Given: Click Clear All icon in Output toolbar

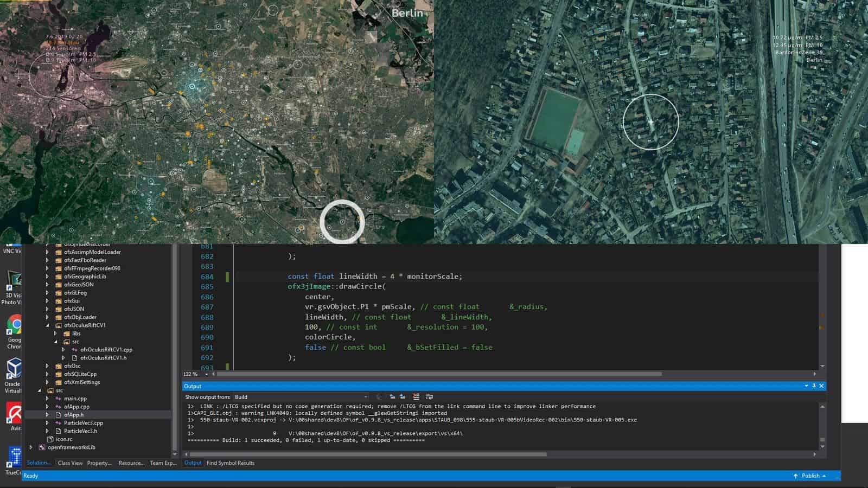Looking at the screenshot, I should click(416, 397).
